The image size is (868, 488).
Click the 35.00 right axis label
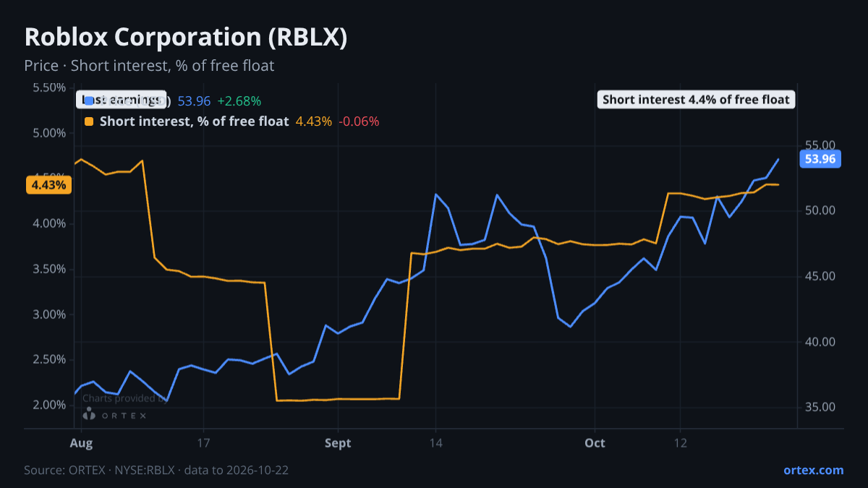[819, 407]
